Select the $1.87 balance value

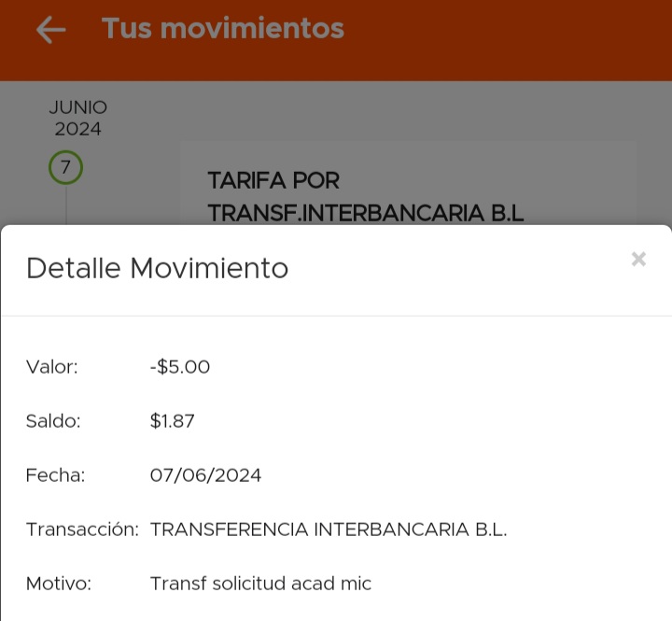(x=173, y=421)
